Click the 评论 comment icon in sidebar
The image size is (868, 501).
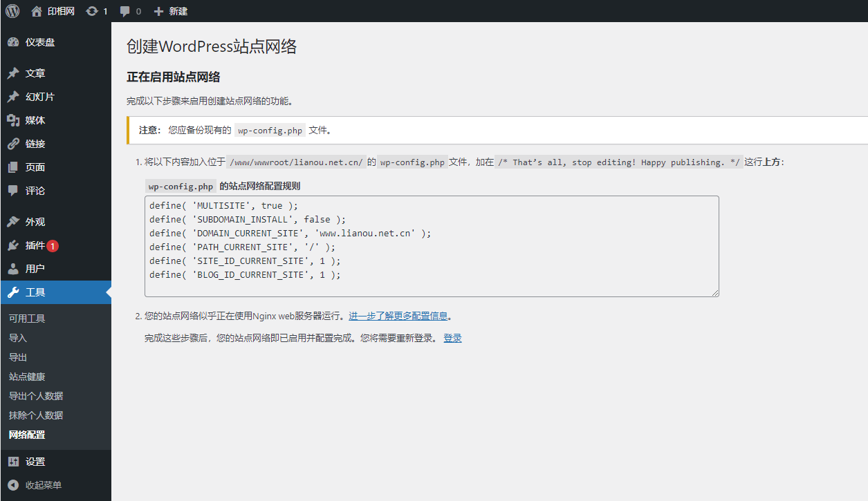(13, 191)
